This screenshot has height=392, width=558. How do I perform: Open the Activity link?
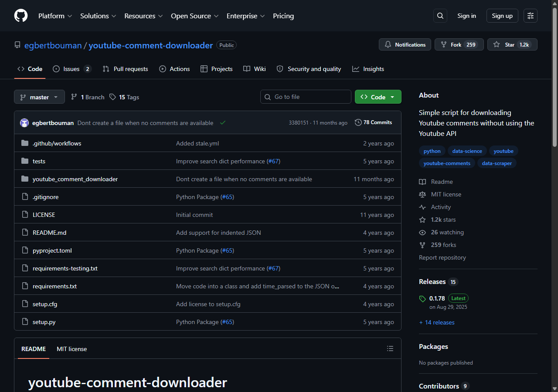(x=435, y=207)
